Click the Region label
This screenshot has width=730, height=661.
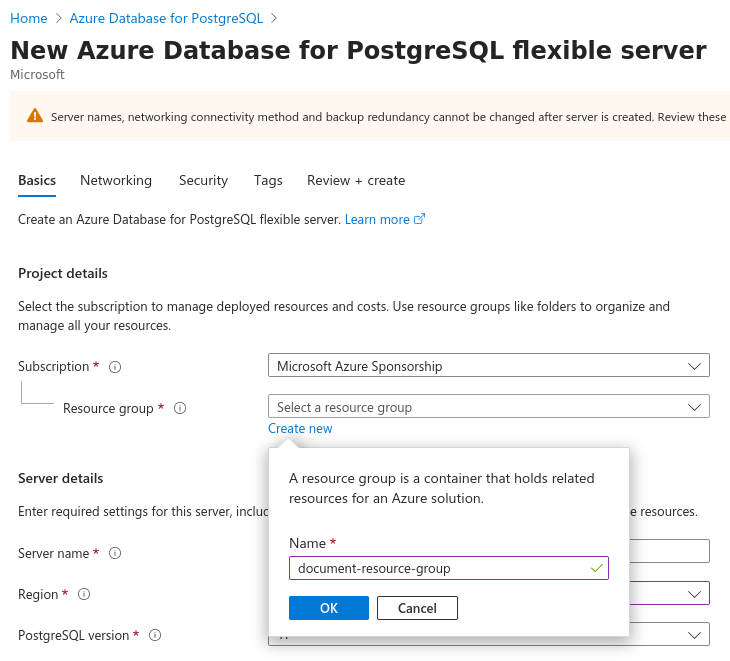[x=38, y=594]
